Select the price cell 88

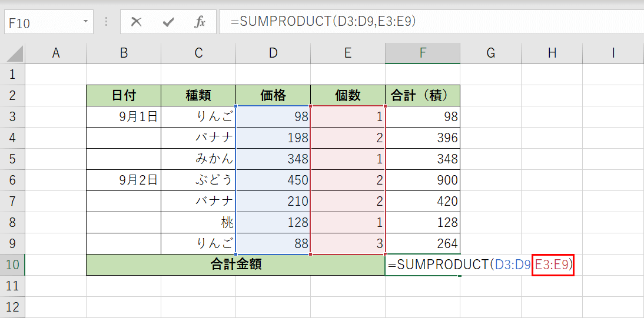(x=273, y=244)
